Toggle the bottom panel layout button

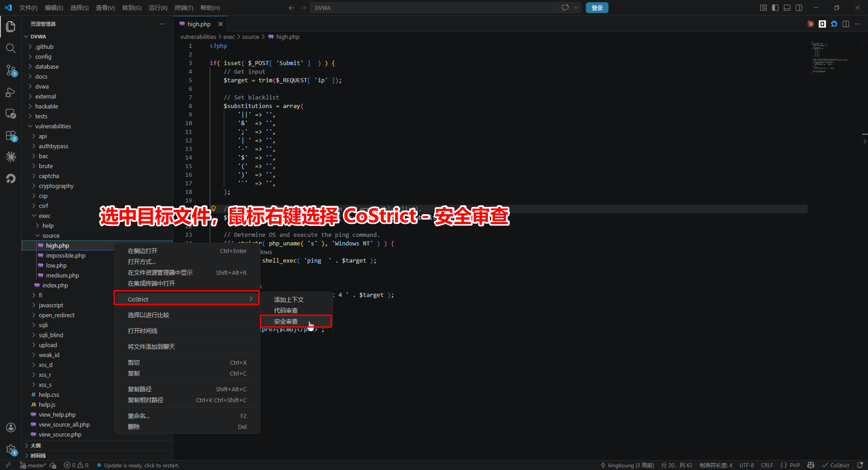tap(787, 8)
